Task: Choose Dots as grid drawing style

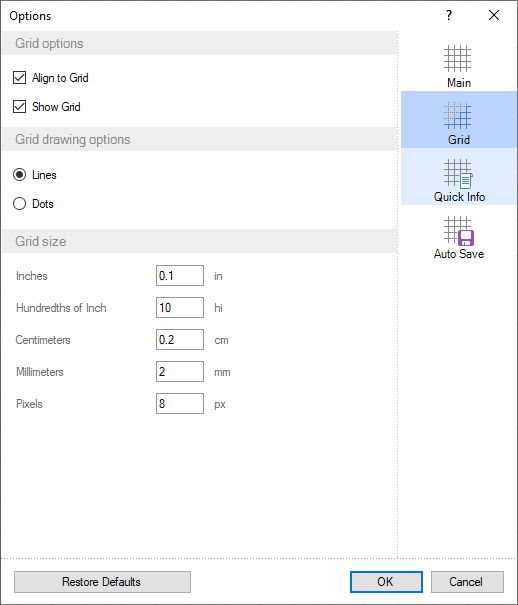Action: (x=20, y=204)
